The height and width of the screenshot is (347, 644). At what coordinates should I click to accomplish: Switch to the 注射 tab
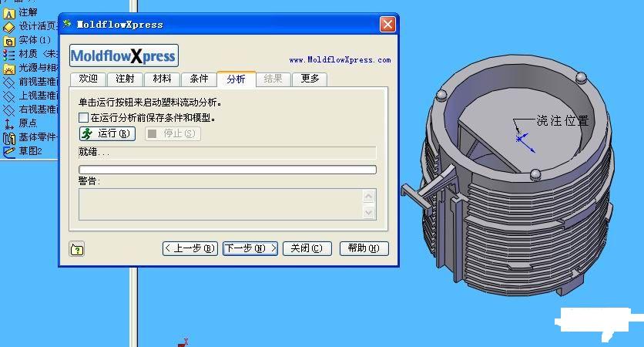point(125,79)
